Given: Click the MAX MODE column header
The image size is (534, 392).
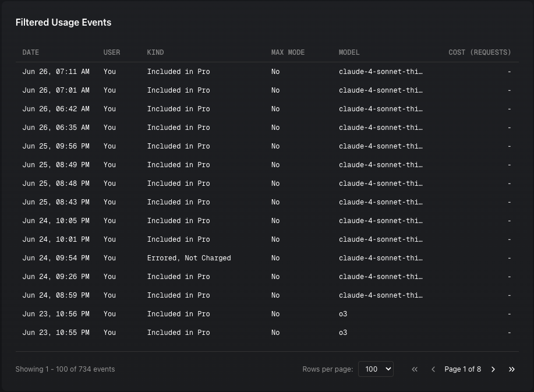Looking at the screenshot, I should pyautogui.click(x=288, y=52).
